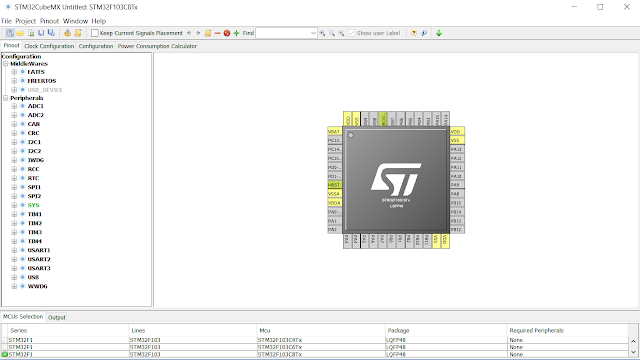Select the SYS peripheral item
This screenshot has height=360, width=640.
(x=33, y=205)
